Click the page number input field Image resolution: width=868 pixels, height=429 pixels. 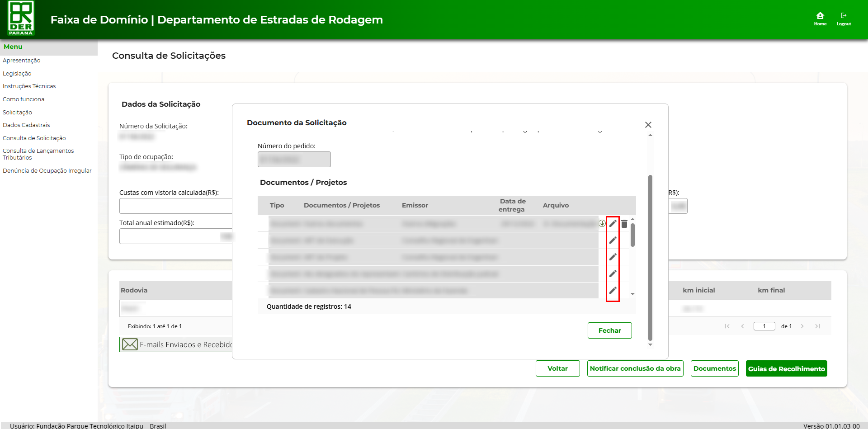764,326
